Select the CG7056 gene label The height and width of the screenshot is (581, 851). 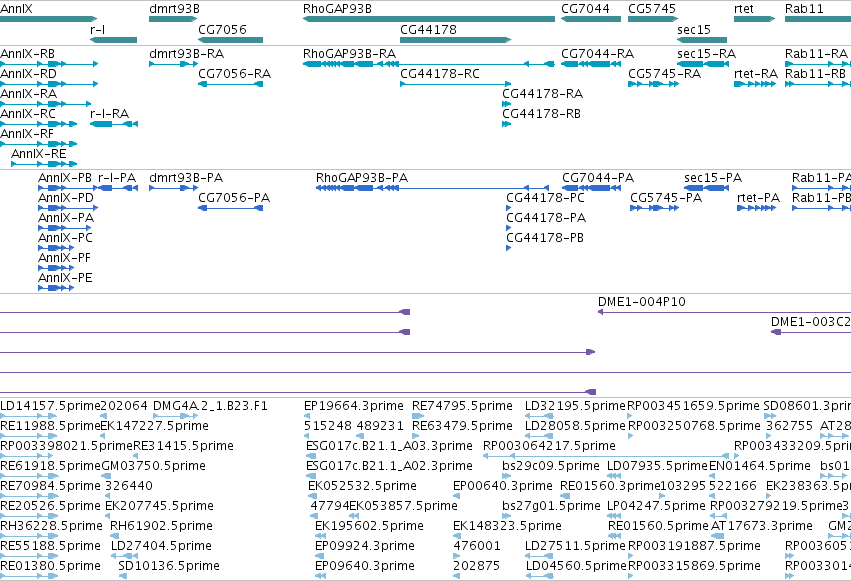(222, 29)
